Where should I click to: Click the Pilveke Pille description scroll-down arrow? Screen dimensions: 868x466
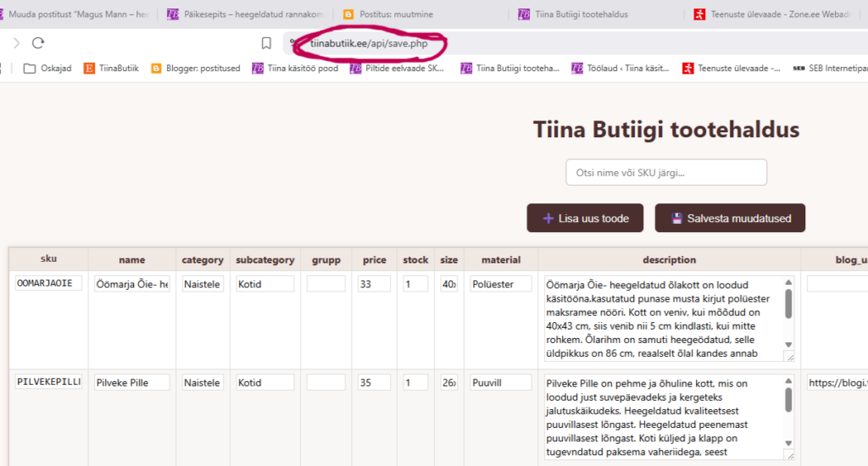click(x=788, y=443)
